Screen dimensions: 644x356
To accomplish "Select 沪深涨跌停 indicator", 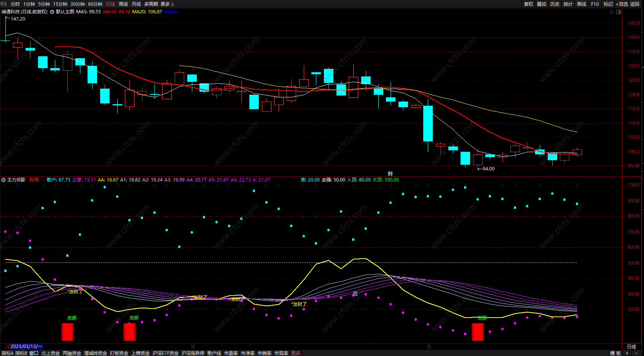I will (x=193, y=353).
